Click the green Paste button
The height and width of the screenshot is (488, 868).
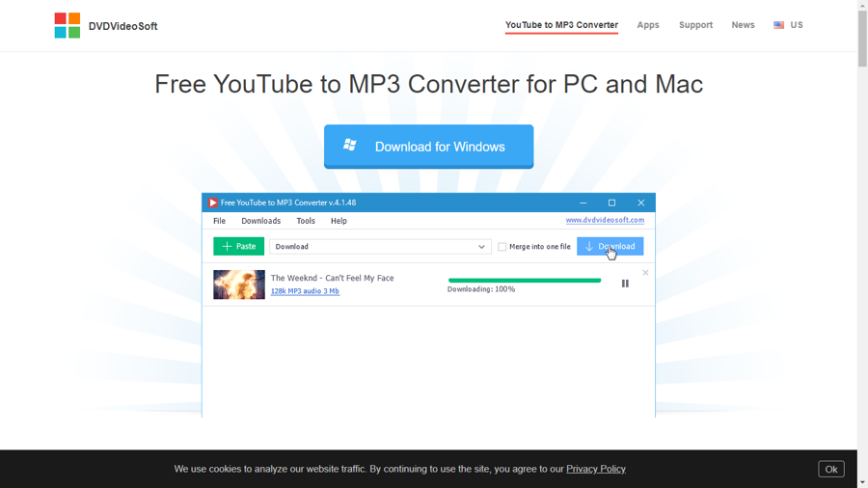point(238,246)
